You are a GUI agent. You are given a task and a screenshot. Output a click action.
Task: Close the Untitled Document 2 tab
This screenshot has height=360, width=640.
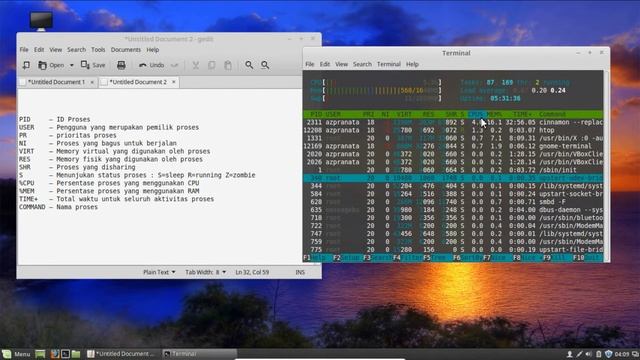173,82
